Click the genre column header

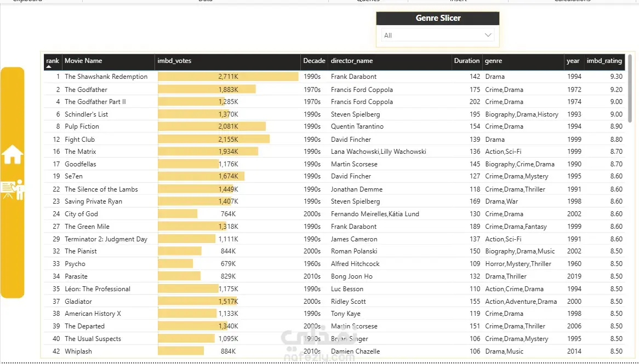point(493,61)
